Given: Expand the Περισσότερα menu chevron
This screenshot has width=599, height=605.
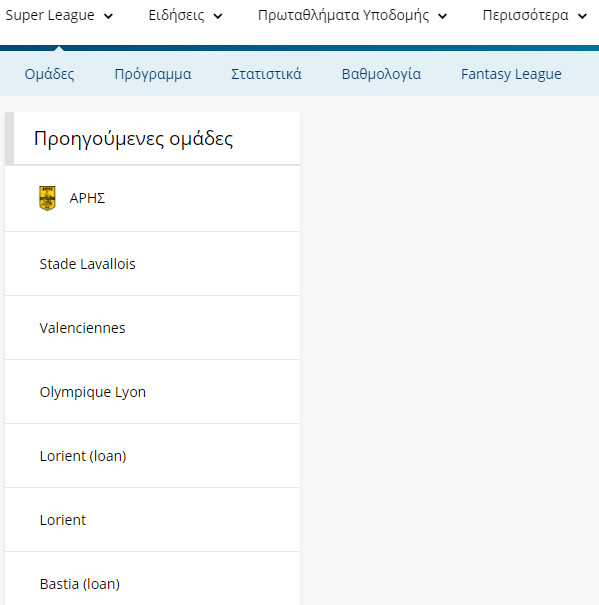Looking at the screenshot, I should click(x=582, y=16).
